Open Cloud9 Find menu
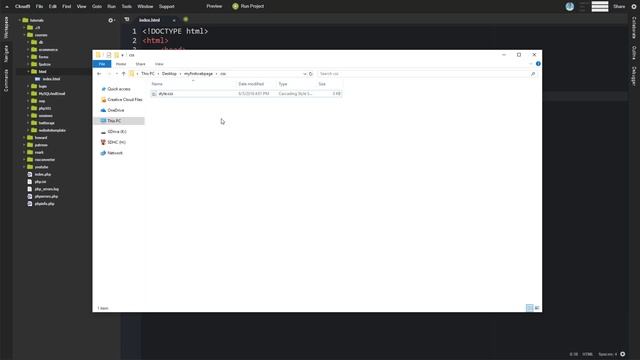This screenshot has height=360, width=640. [x=67, y=7]
